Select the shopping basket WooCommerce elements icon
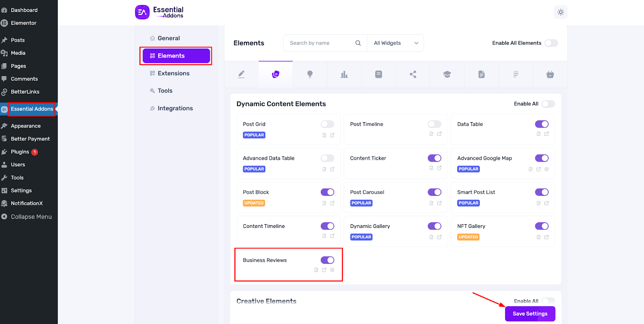 tap(550, 74)
